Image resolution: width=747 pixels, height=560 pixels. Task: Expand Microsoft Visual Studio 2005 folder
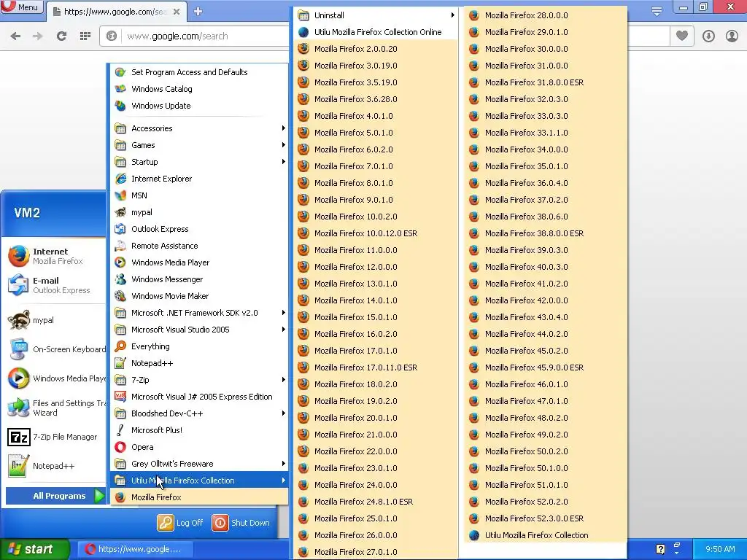tap(199, 330)
